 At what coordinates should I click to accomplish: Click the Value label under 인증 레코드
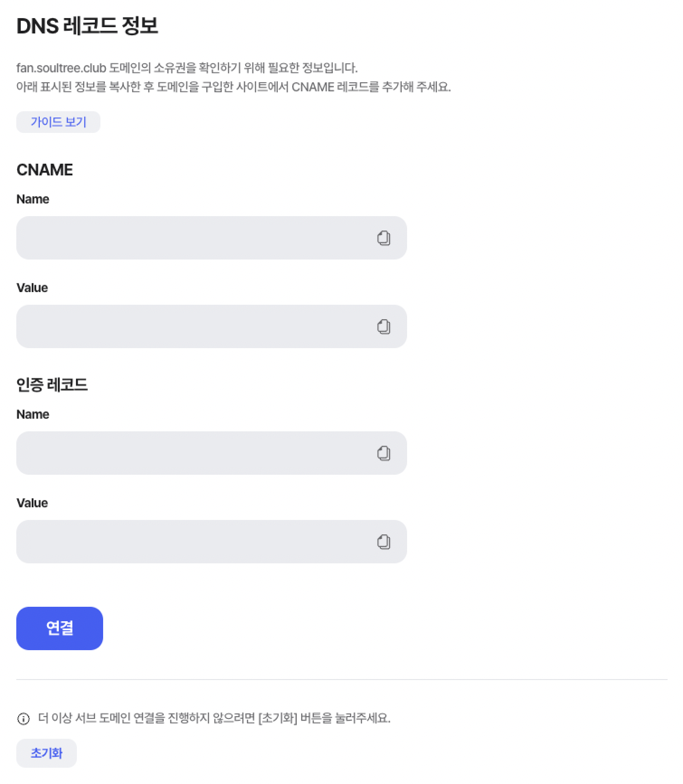(x=32, y=503)
